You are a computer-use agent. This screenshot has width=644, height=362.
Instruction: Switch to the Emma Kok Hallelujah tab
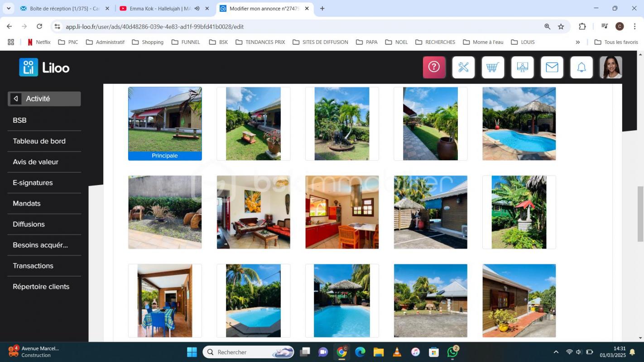coord(159,9)
